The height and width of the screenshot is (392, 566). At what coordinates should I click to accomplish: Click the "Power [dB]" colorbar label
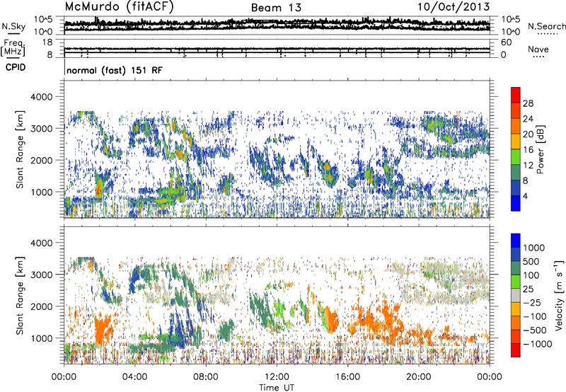(540, 149)
